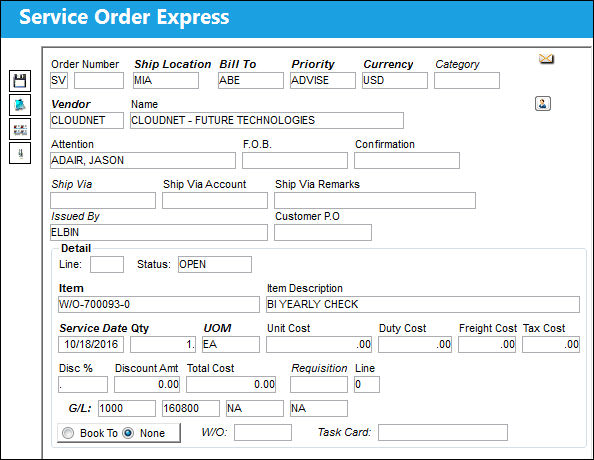Click the Duty Cost field
594x460 pixels.
415,344
